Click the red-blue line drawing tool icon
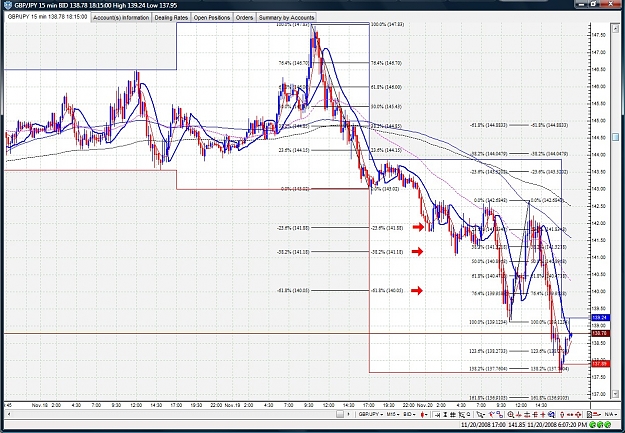This screenshot has width=625, height=433. [x=492, y=414]
